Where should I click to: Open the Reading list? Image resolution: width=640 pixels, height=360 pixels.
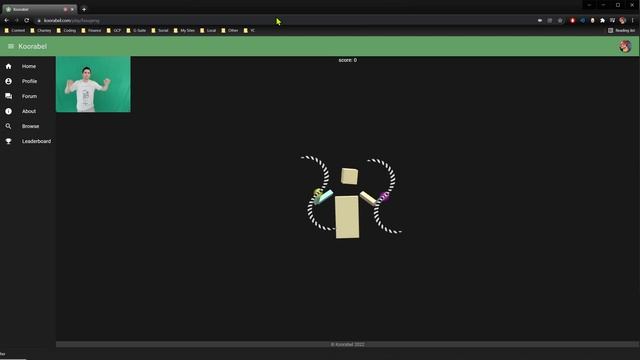coord(621,31)
